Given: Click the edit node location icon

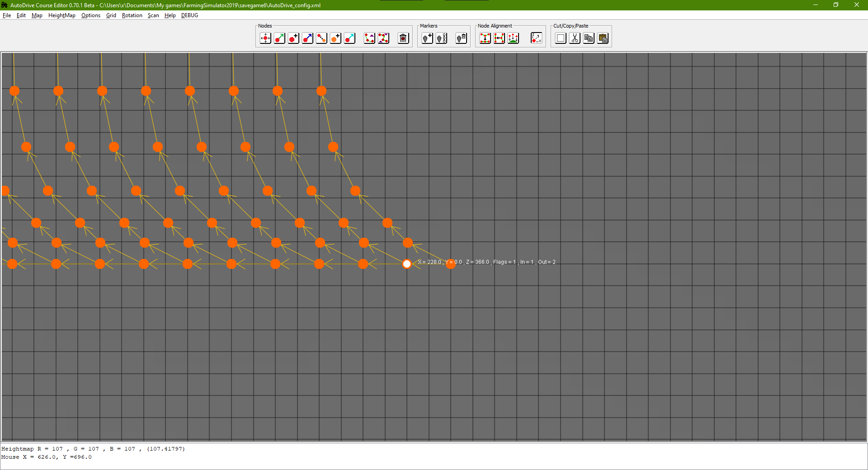Looking at the screenshot, I should click(536, 38).
